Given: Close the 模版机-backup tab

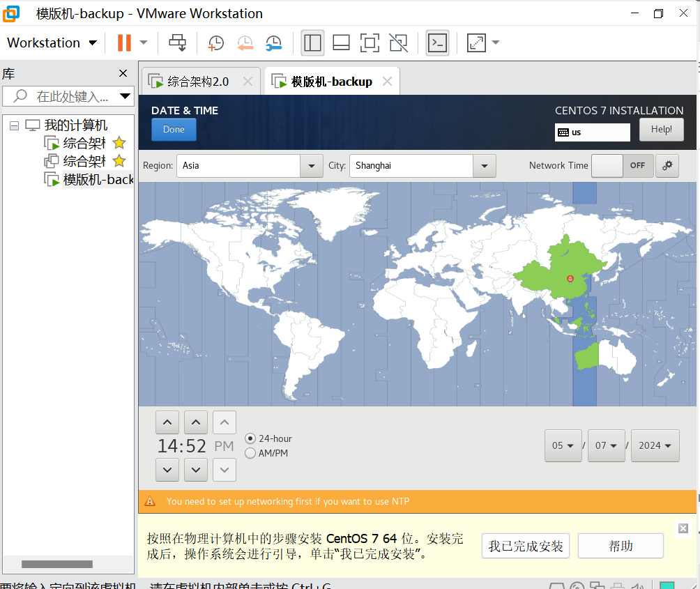Looking at the screenshot, I should pos(387,82).
